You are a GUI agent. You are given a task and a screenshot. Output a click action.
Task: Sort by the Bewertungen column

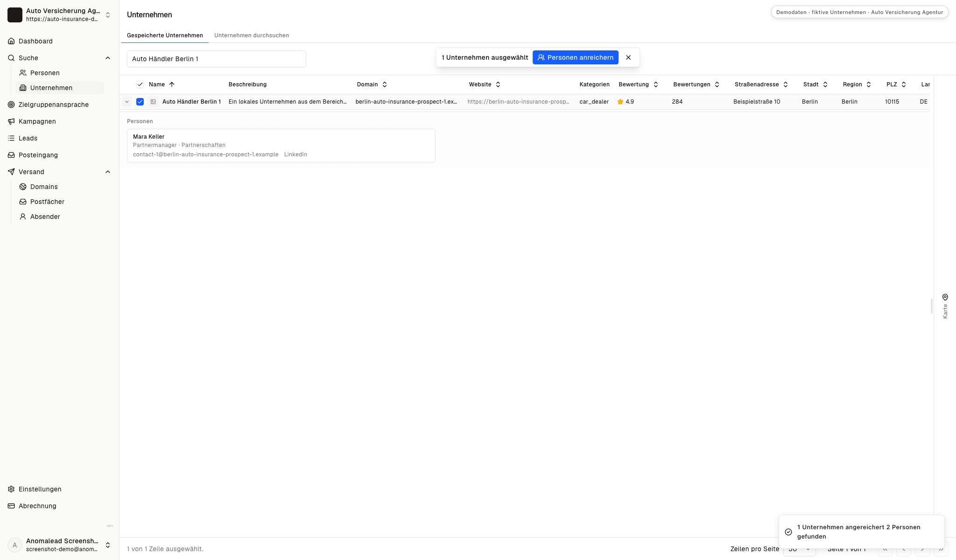696,84
